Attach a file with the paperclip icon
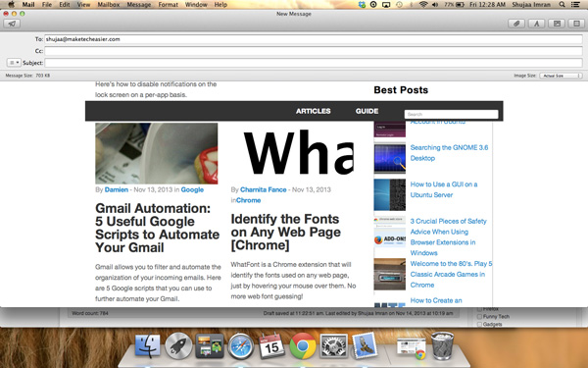This screenshot has height=368, width=588. 516,24
